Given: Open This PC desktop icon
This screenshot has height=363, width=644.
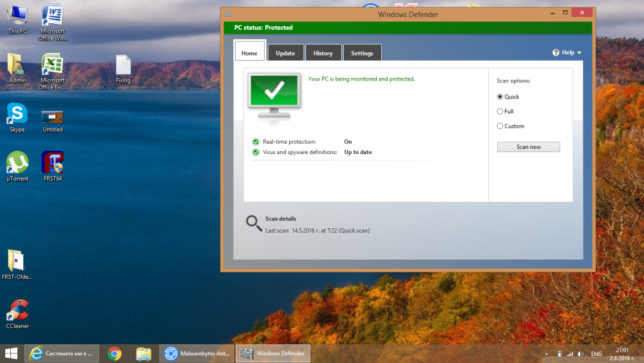Looking at the screenshot, I should pos(17,20).
